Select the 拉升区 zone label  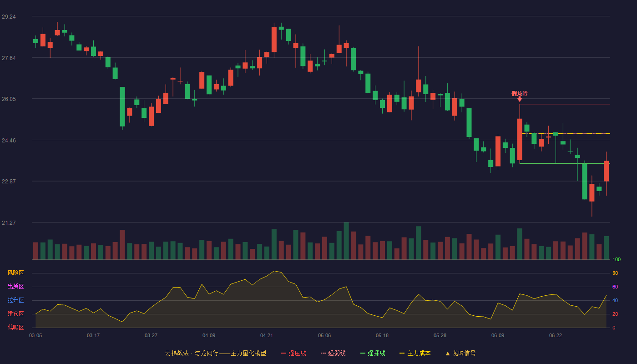pyautogui.click(x=15, y=300)
